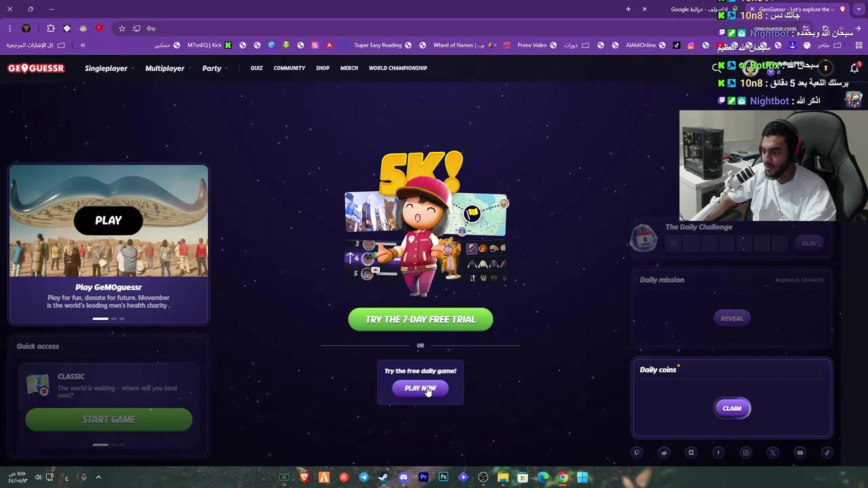
Task: Play the GeMOguessr banner
Action: pyautogui.click(x=108, y=220)
